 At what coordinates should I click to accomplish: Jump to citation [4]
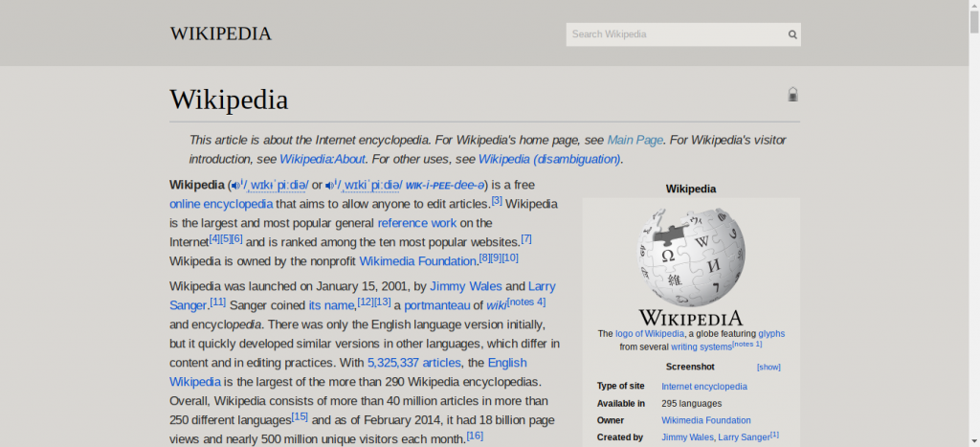[x=214, y=239]
